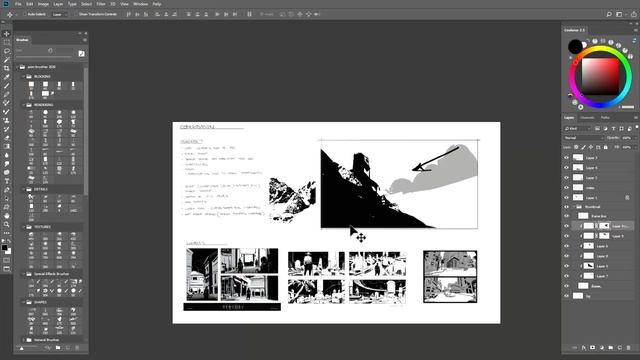640x360 pixels.
Task: Collapse the RENDERING brush folder
Action: tap(23, 105)
